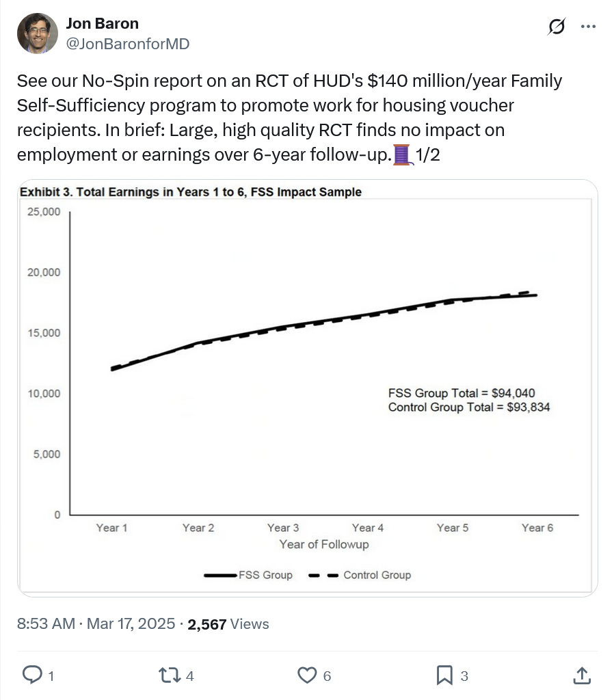Click the FSS Group legend line in chart
Screen dimensions: 614x700
pos(221,575)
